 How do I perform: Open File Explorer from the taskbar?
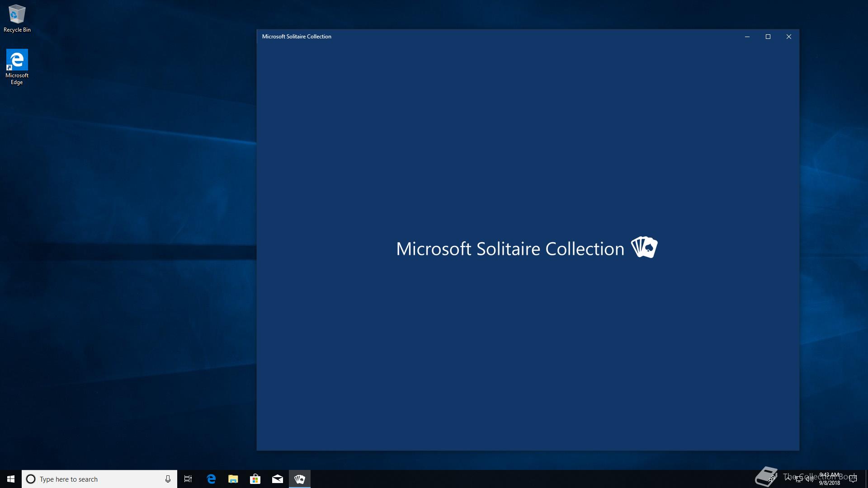click(233, 479)
